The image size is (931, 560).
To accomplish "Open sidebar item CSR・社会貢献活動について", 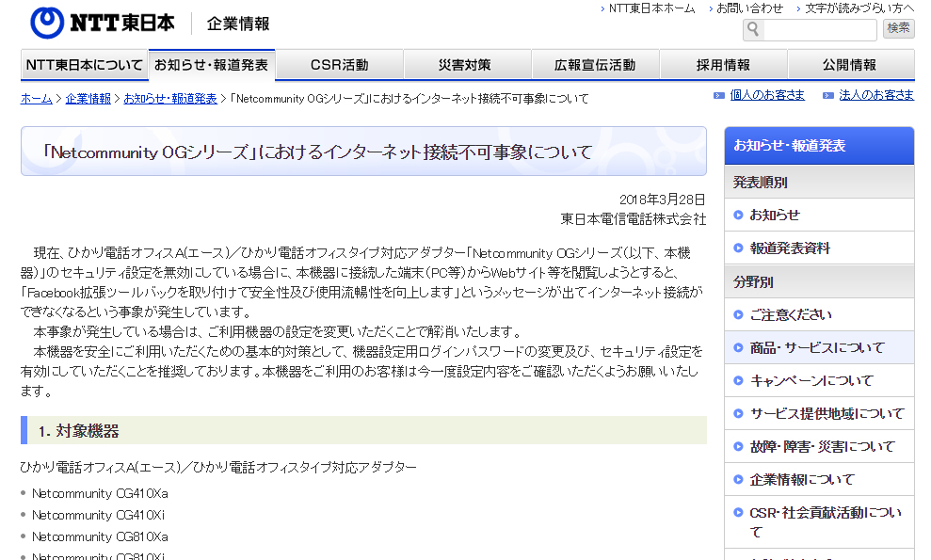I will coord(819,522).
